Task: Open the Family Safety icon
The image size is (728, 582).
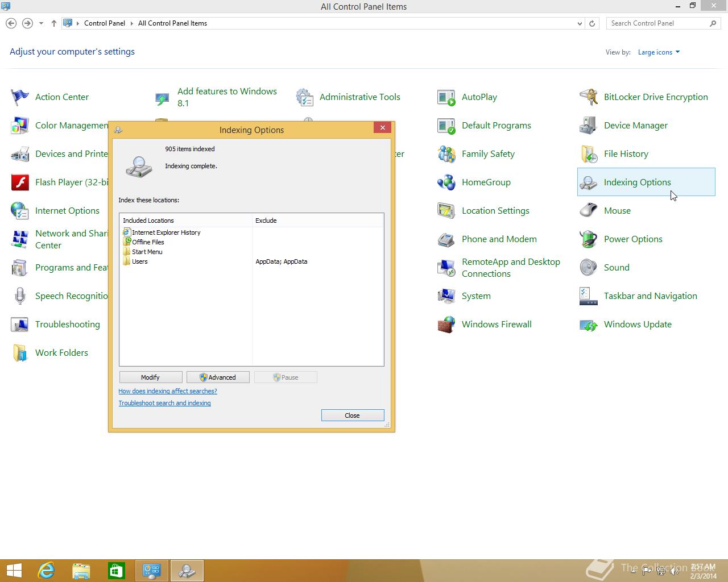Action: click(446, 154)
